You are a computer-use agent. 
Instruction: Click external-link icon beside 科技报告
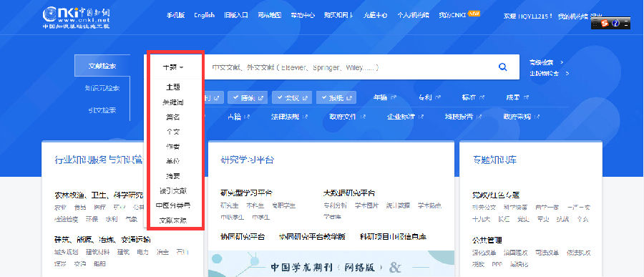479,117
